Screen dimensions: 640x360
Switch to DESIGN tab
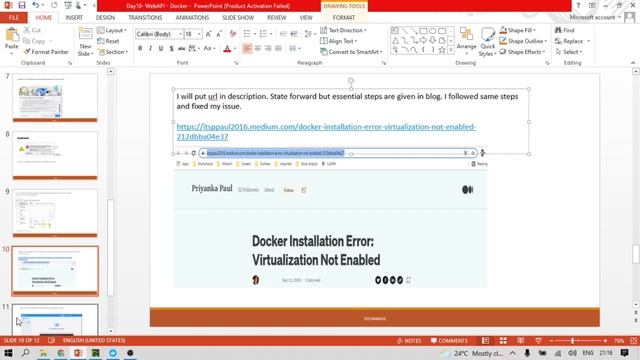point(105,18)
